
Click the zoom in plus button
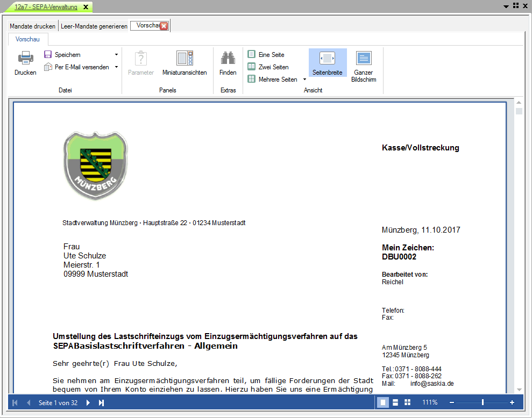pyautogui.click(x=512, y=402)
